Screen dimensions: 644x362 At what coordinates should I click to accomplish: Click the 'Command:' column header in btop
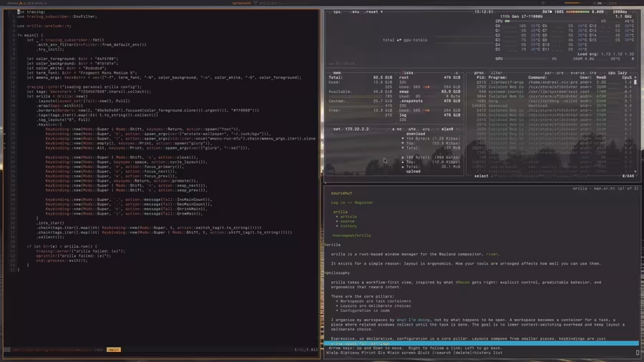coord(537,77)
